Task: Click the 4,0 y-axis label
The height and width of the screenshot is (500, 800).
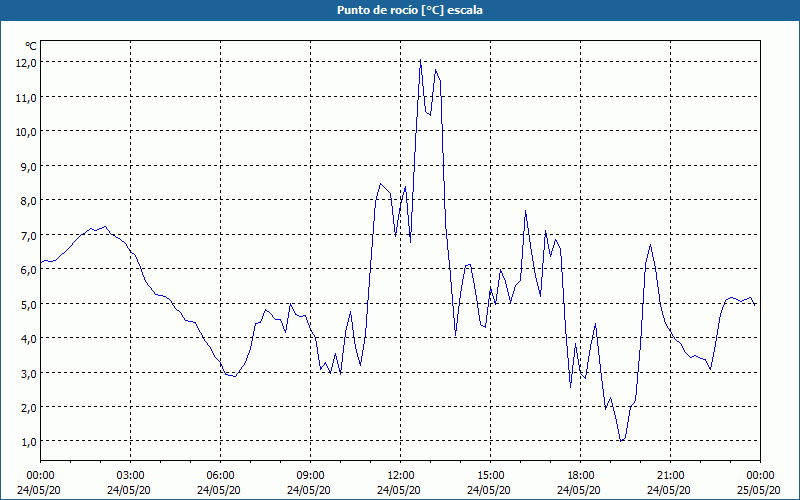Action: (30, 338)
